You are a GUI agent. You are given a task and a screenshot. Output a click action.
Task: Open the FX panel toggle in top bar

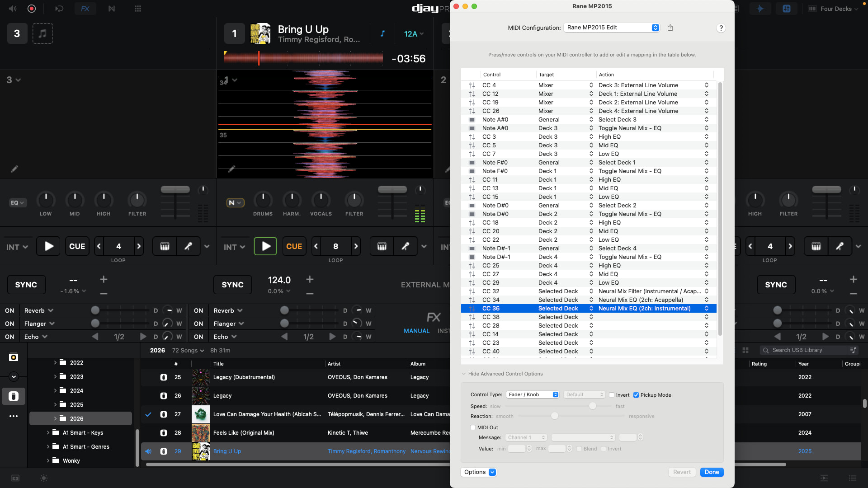[85, 9]
